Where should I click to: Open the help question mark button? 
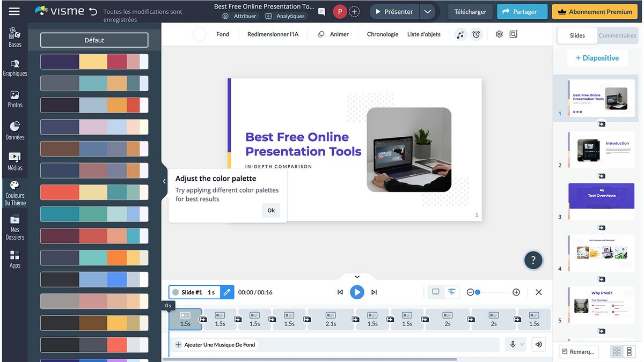pos(533,261)
